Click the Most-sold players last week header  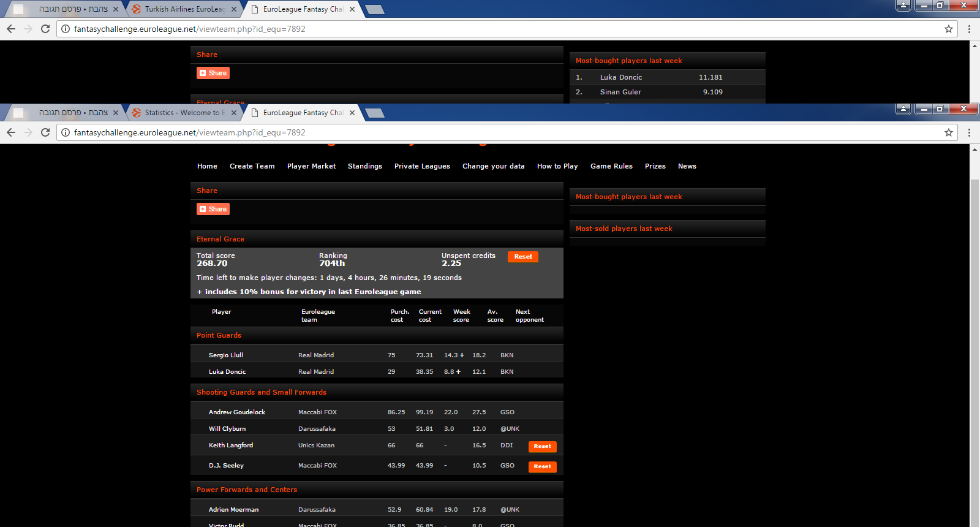click(x=624, y=229)
